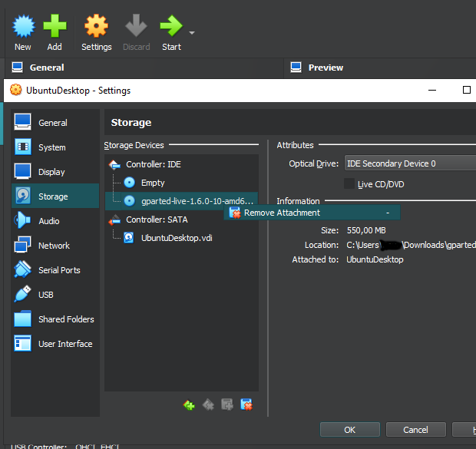Click the Attributes section label
This screenshot has height=449, width=476.
point(295,145)
